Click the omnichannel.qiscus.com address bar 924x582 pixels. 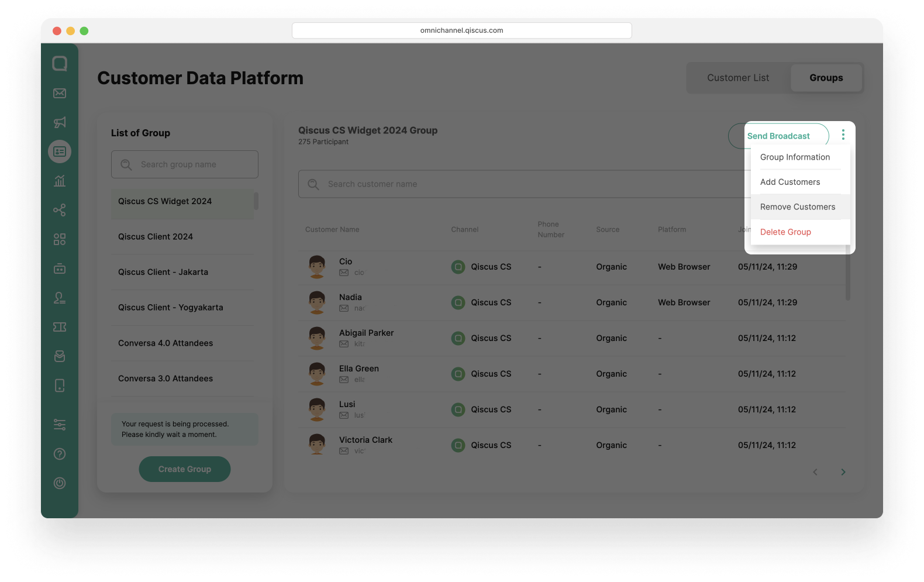pos(462,30)
